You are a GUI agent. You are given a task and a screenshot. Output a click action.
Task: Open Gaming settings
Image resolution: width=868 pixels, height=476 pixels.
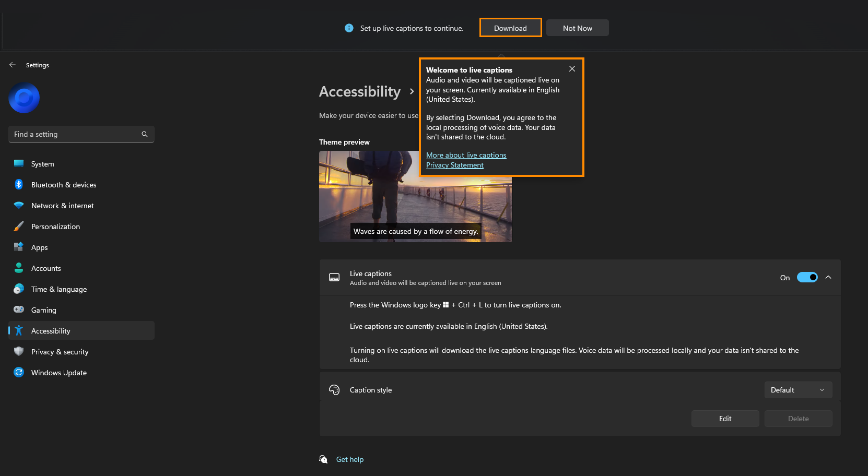pyautogui.click(x=81, y=310)
